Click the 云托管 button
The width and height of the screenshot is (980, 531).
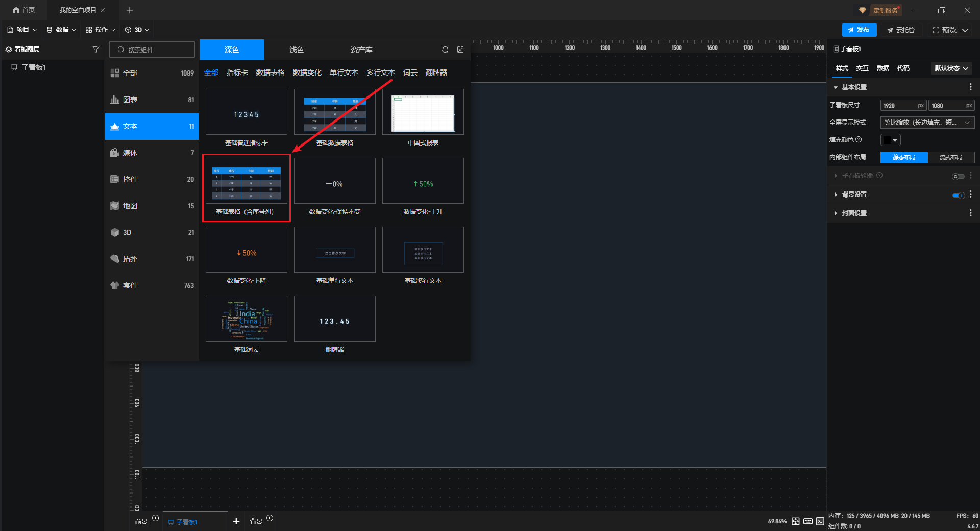901,30
